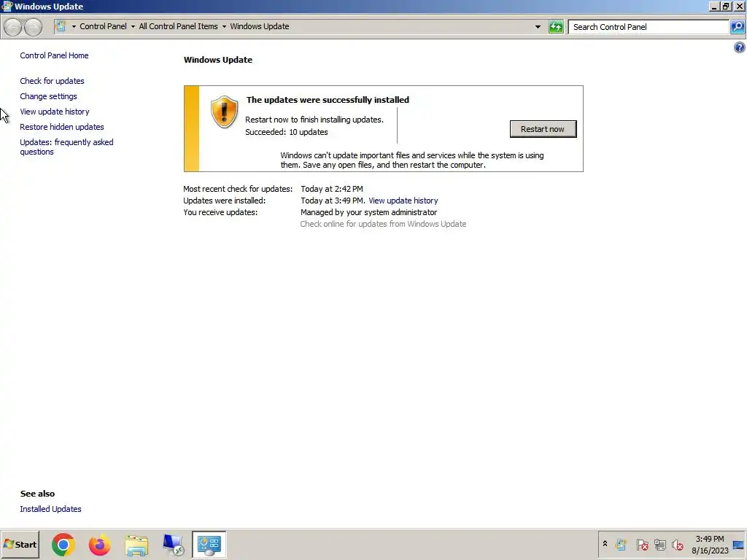Viewport: 747px width, 560px height.
Task: Open Remote Desktop icon in taskbar
Action: click(172, 545)
